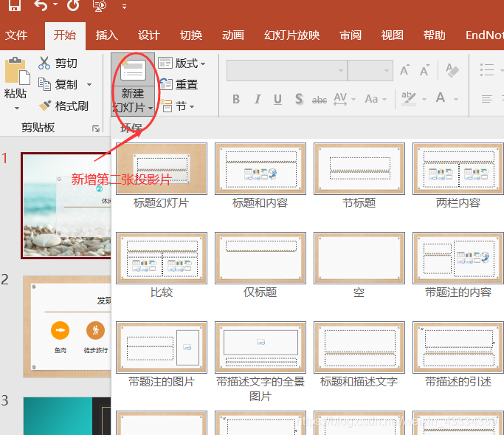Image resolution: width=504 pixels, height=435 pixels.
Task: Expand the highlight color arrow
Action: [x=424, y=100]
